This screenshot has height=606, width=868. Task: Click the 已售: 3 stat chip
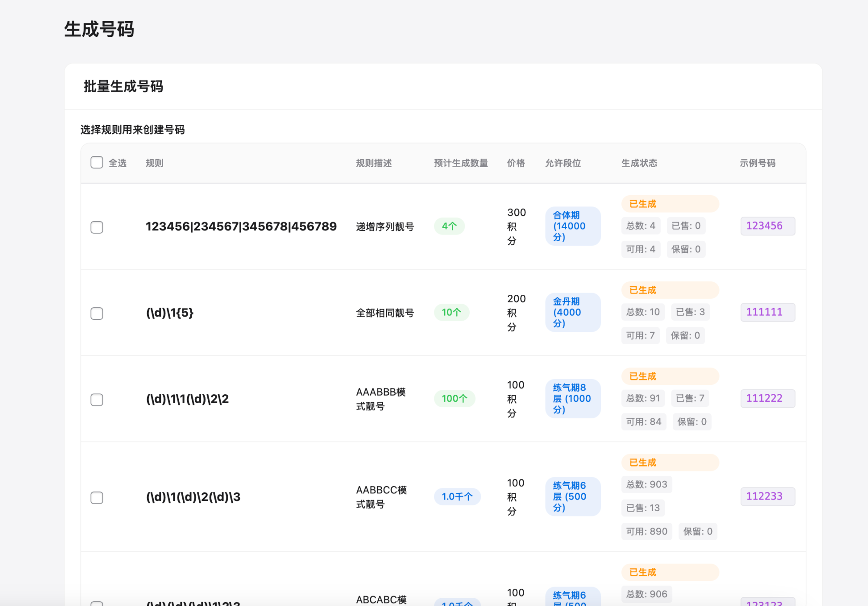[690, 312]
